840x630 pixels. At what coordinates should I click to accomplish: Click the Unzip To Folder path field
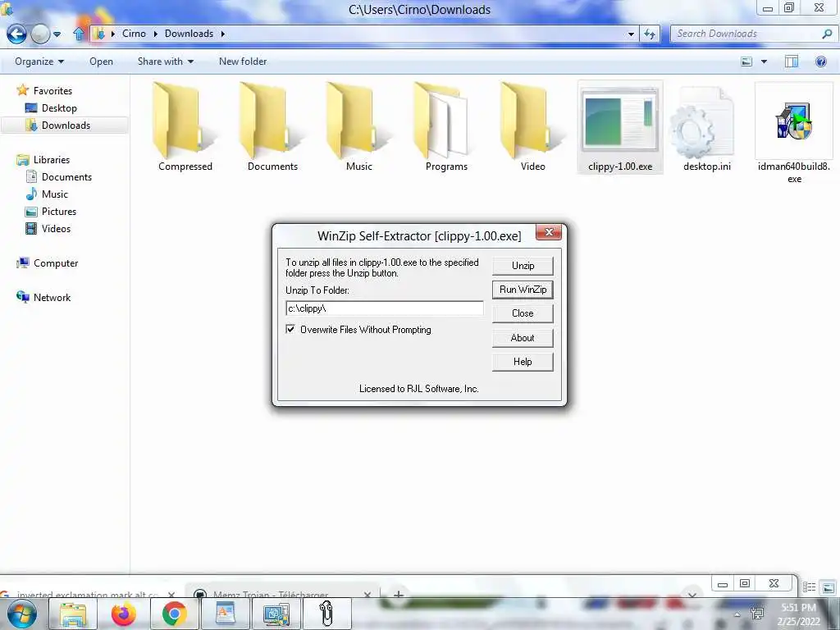(385, 308)
